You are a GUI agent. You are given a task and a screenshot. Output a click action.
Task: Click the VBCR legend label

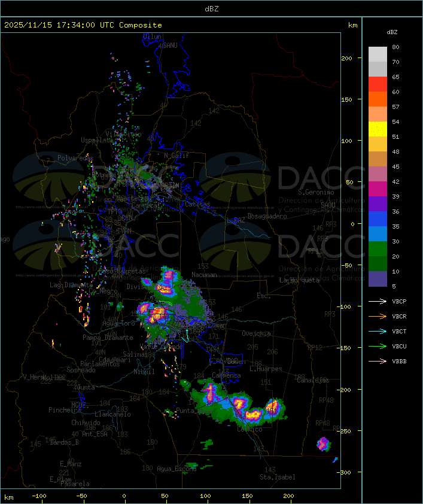click(399, 316)
